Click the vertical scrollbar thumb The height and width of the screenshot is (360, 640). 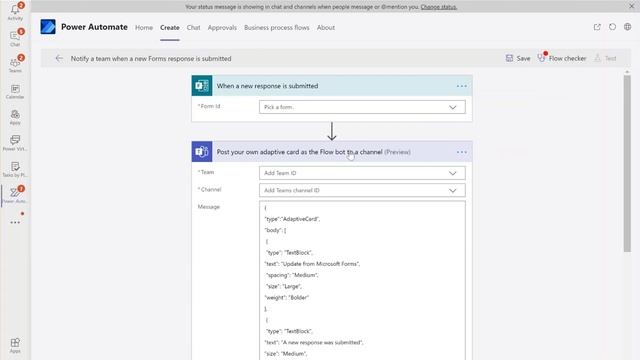(627, 163)
